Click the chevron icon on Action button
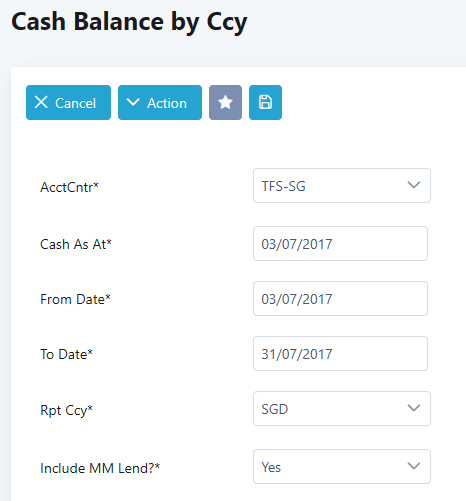This screenshot has width=466, height=501. [133, 102]
